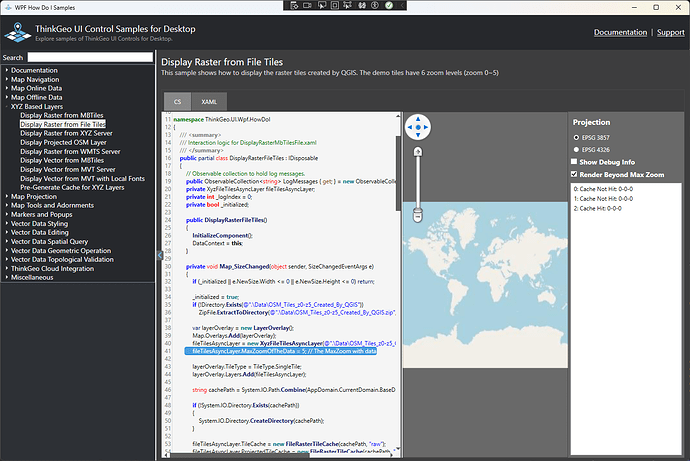Toggle Track Focused Element in debug toolbar
This screenshot has width=690, height=461.
pyautogui.click(x=348, y=5)
